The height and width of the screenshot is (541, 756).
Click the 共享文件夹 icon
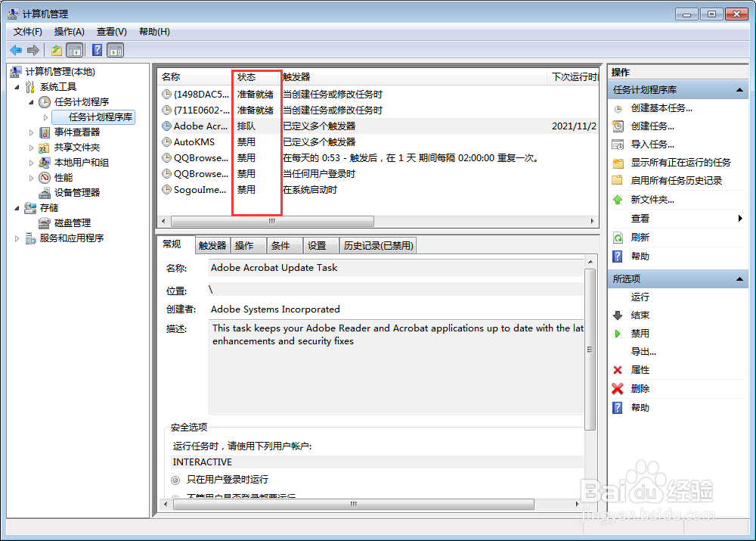[45, 148]
